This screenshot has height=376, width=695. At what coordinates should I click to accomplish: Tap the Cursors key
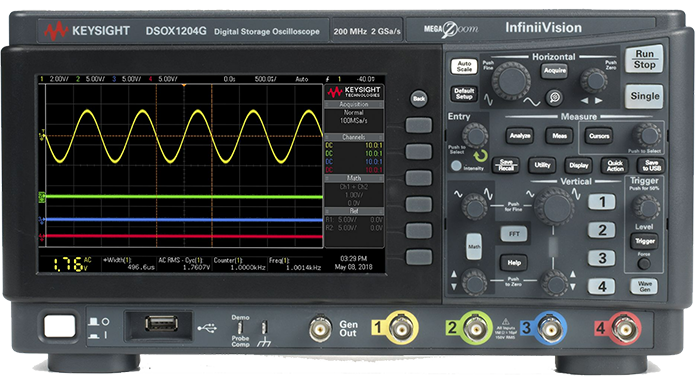[598, 136]
